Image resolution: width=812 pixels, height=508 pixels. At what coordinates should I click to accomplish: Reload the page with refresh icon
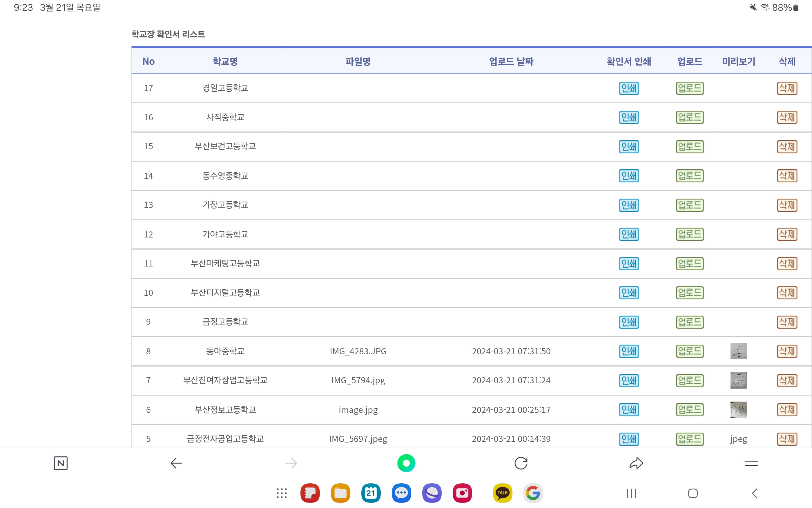(521, 463)
